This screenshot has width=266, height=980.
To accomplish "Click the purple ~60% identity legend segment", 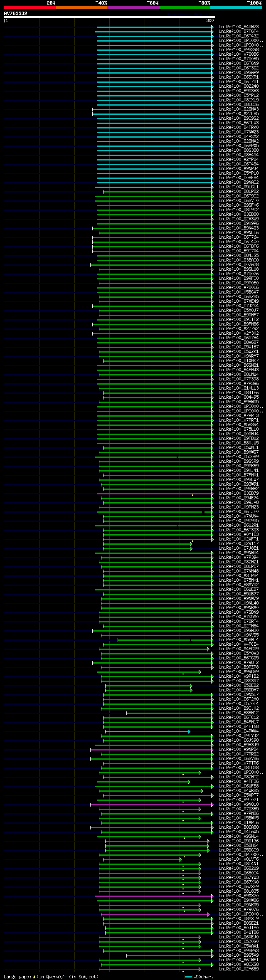I will pyautogui.click(x=133, y=7).
